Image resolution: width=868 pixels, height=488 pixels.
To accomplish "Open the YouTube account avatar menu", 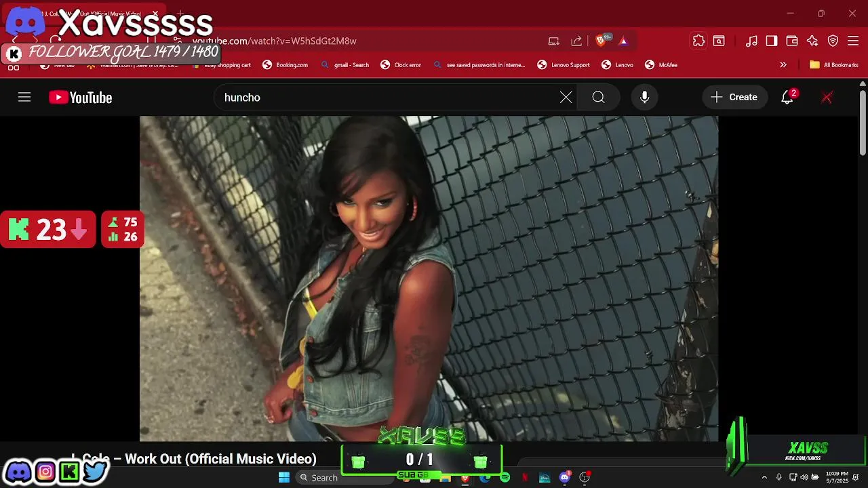I will coord(827,98).
